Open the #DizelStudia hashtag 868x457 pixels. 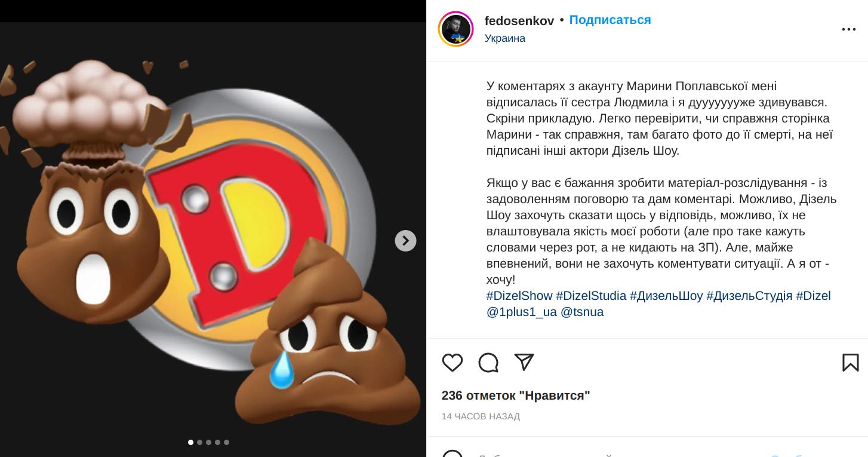(x=591, y=296)
